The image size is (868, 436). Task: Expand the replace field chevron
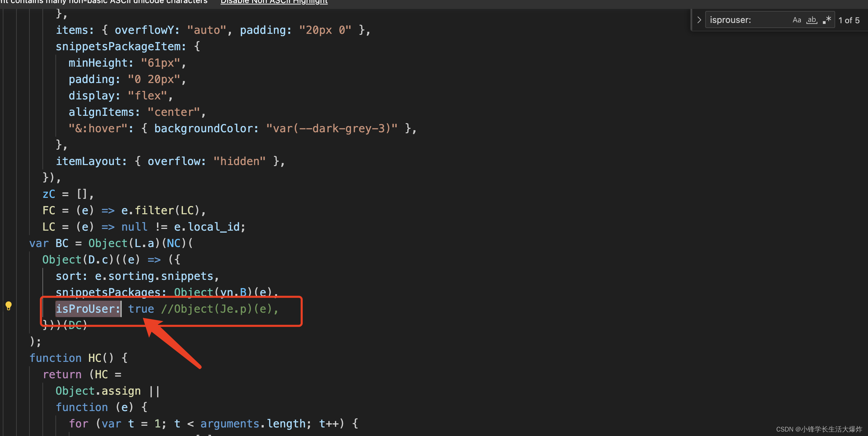click(699, 20)
